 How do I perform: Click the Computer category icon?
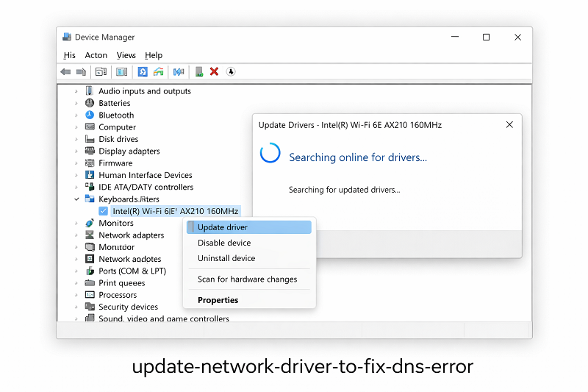[x=90, y=126]
